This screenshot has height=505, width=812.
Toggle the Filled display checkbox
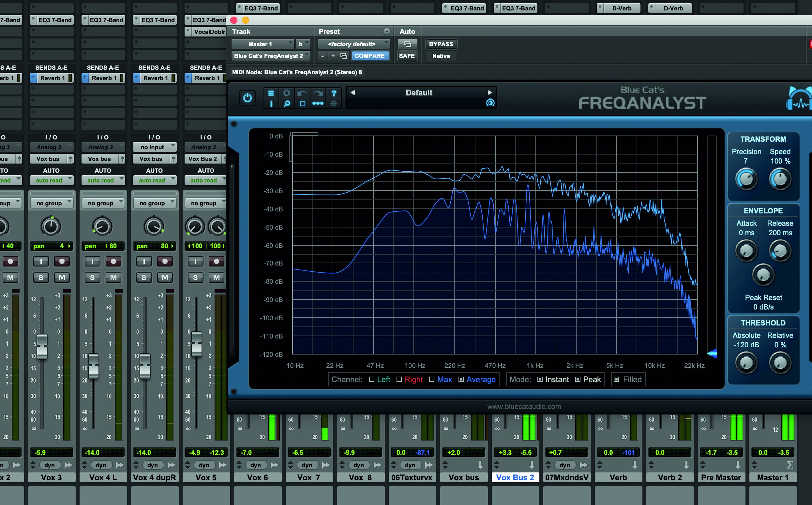tap(616, 380)
